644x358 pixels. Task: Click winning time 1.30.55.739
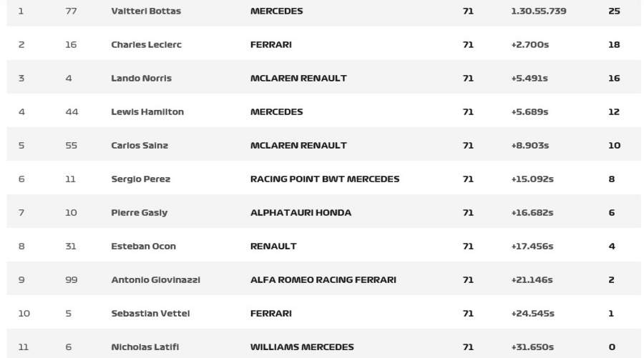click(538, 11)
